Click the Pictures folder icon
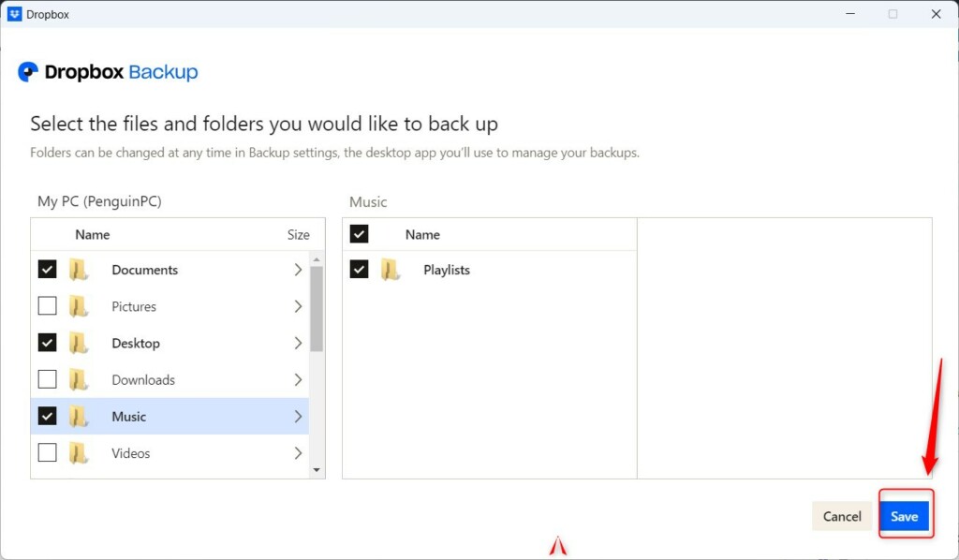The height and width of the screenshot is (560, 959). [79, 306]
